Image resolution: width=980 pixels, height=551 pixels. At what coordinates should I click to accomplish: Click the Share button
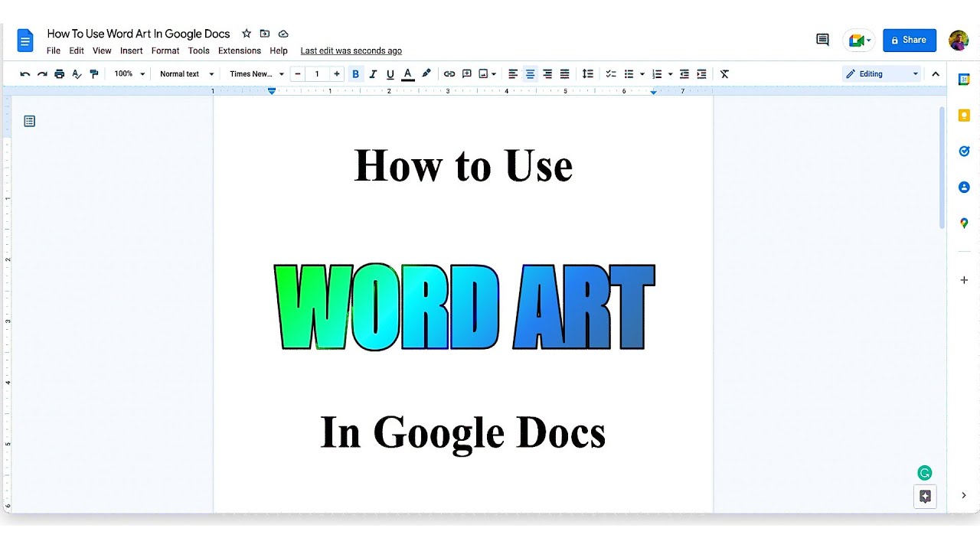(910, 40)
